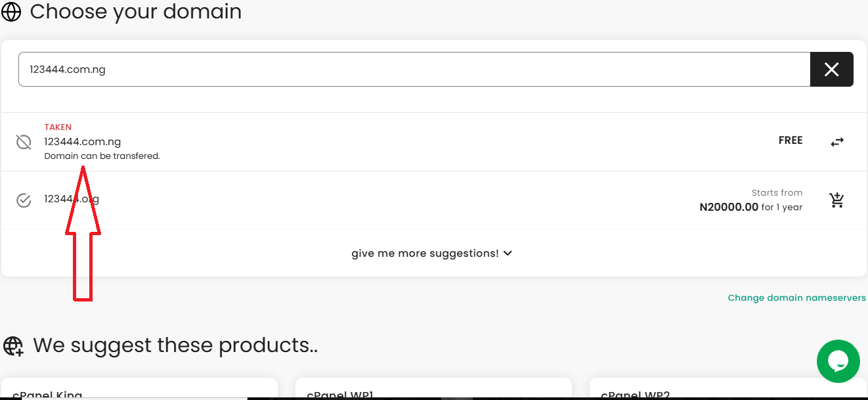Screen dimensions: 868x400
Task: Add 123444.org to cart via cart icon
Action: coord(836,200)
